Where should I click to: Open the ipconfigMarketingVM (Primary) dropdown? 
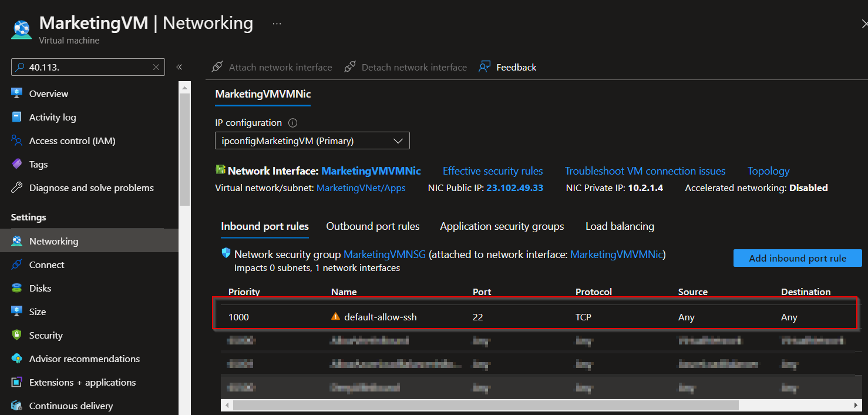(x=312, y=140)
